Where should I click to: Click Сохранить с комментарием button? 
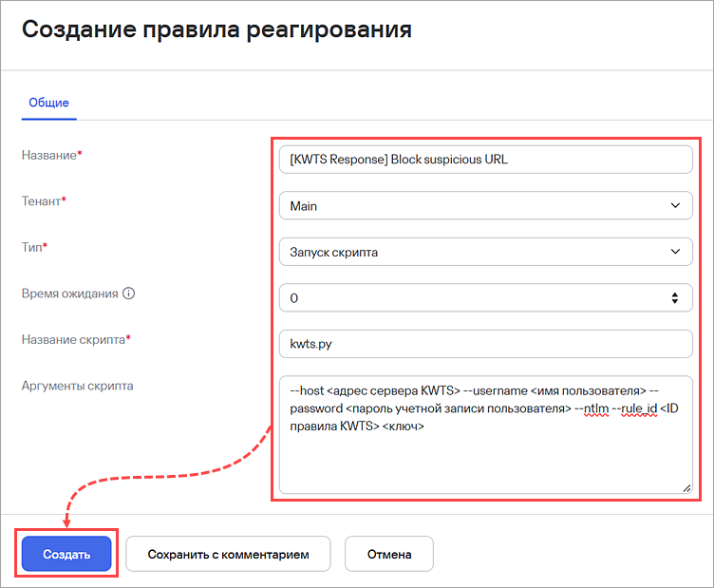coord(228,554)
